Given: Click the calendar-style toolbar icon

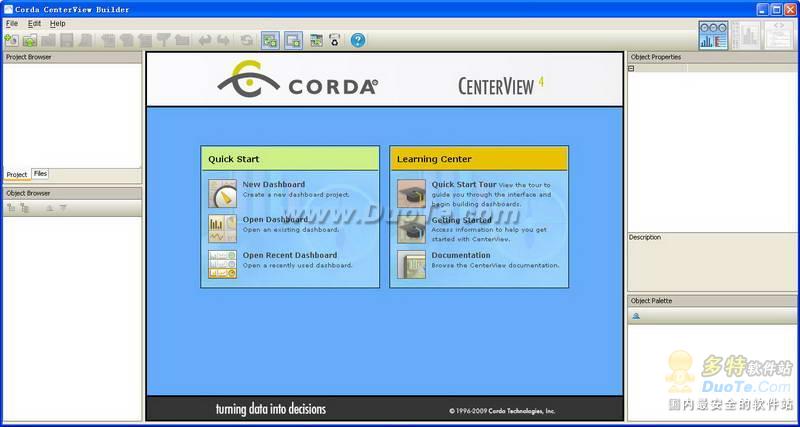Looking at the screenshot, I should click(316, 41).
